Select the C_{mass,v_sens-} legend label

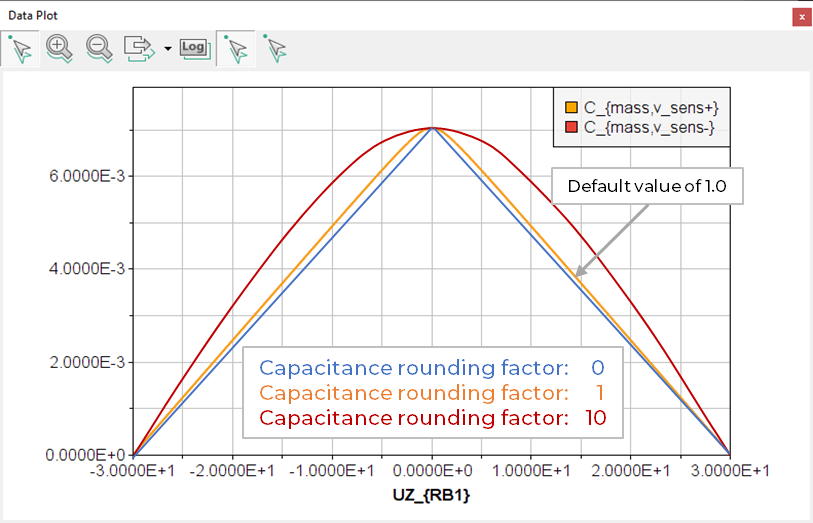649,127
